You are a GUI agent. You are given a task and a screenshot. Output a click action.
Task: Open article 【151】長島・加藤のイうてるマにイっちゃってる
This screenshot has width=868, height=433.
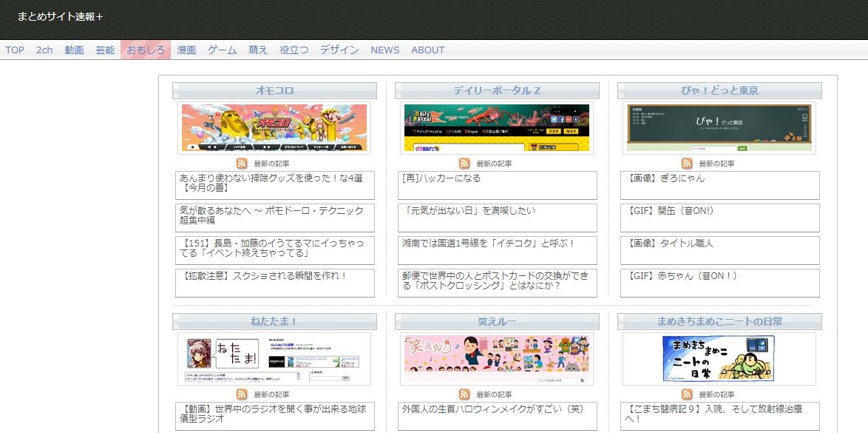point(275,251)
